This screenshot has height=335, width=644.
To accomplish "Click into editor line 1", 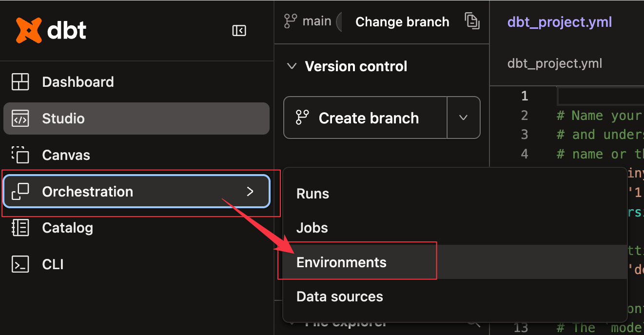I will click(600, 96).
